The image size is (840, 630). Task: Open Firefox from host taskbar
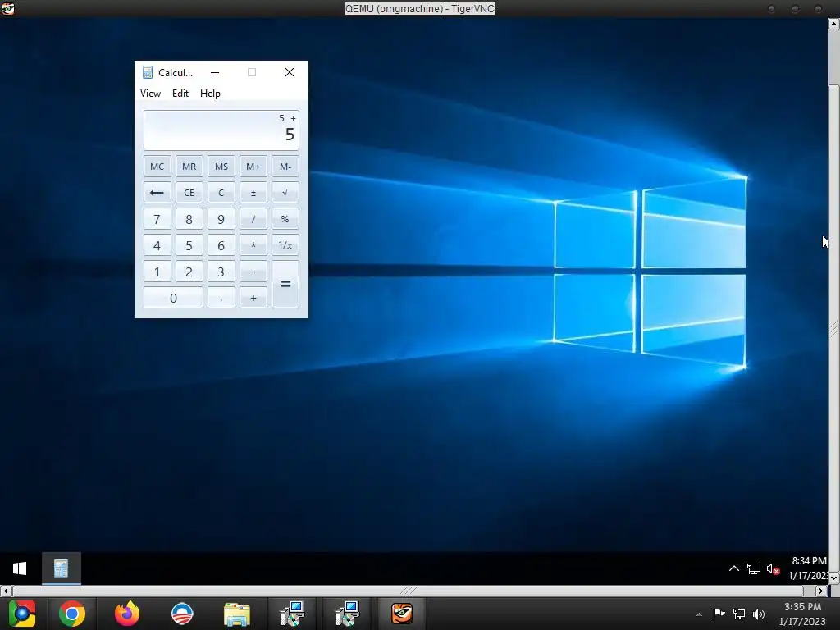point(127,614)
